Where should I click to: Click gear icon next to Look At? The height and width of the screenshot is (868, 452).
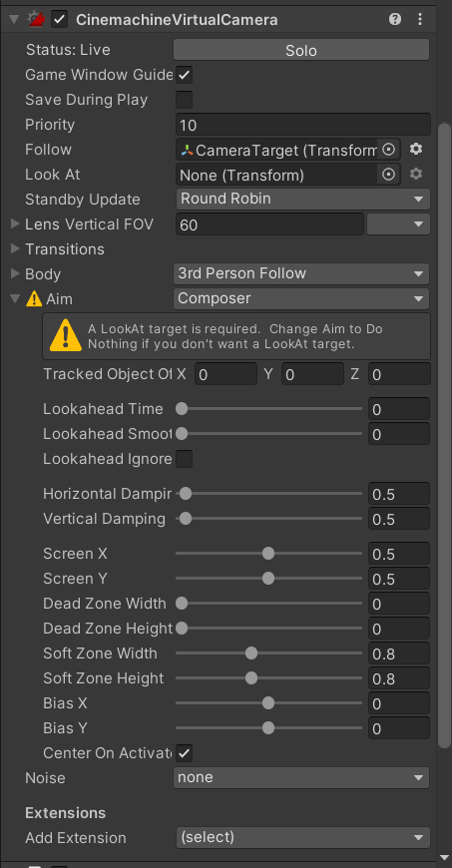click(x=416, y=174)
